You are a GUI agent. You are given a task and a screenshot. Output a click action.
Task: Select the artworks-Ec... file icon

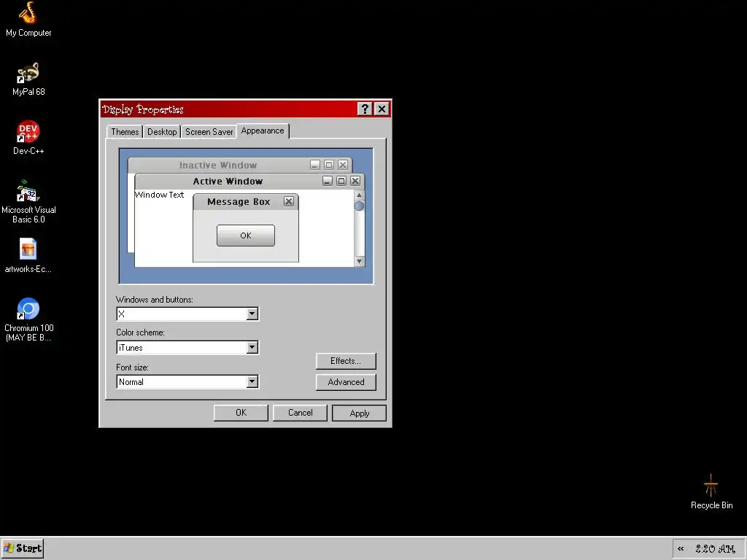pyautogui.click(x=28, y=256)
